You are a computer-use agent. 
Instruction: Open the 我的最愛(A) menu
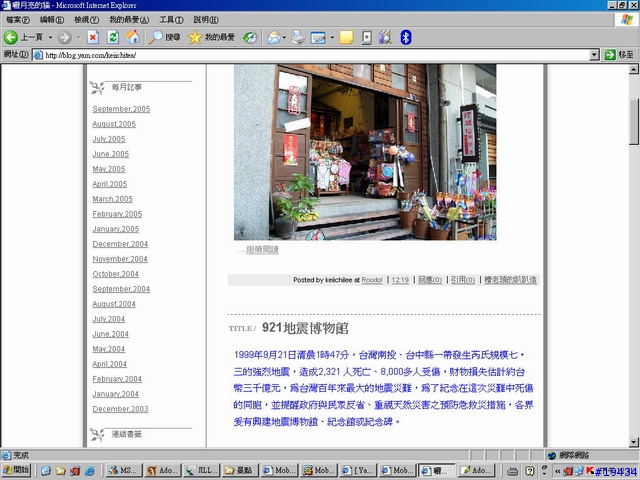[129, 20]
